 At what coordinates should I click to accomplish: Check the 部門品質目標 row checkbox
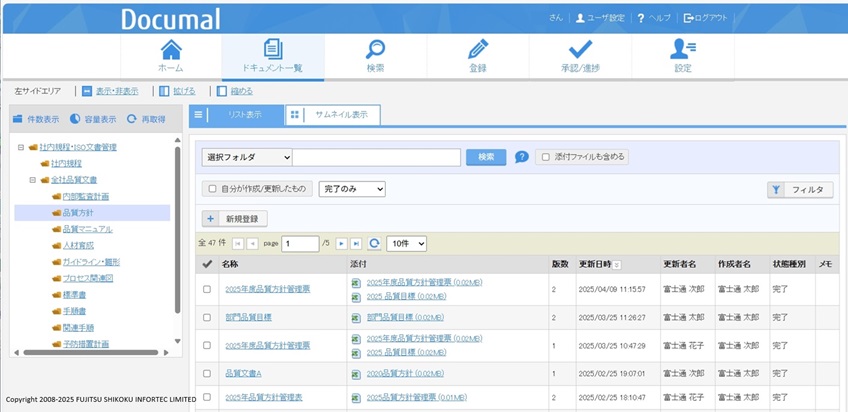(x=207, y=317)
